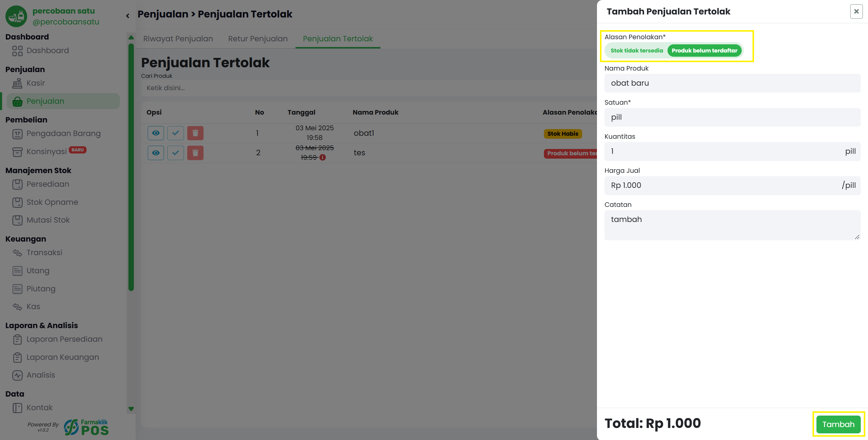The width and height of the screenshot is (868, 440).
Task: Go to Stok Opname in the sidebar
Action: (52, 202)
